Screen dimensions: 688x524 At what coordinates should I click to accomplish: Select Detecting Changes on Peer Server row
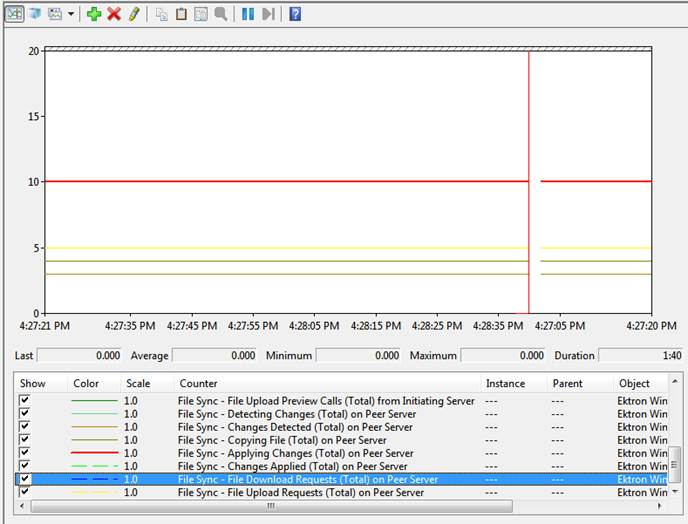point(341,414)
